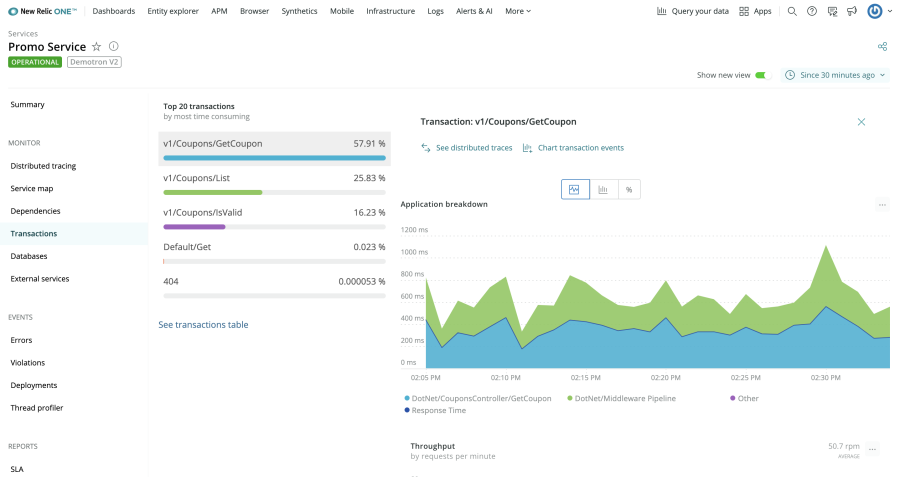
Task: Toggle the Other legend series
Action: (x=744, y=398)
